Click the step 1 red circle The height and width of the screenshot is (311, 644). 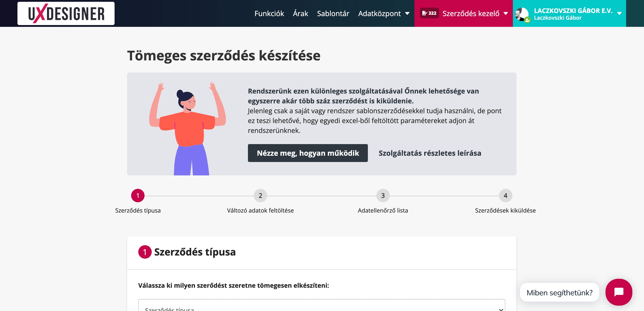[138, 196]
